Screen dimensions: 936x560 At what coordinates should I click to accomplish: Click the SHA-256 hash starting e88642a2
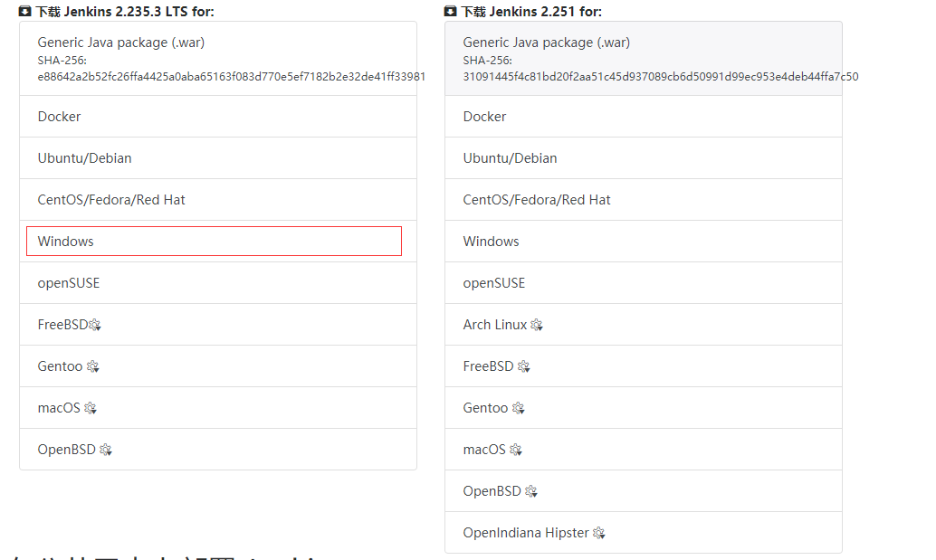pos(232,76)
